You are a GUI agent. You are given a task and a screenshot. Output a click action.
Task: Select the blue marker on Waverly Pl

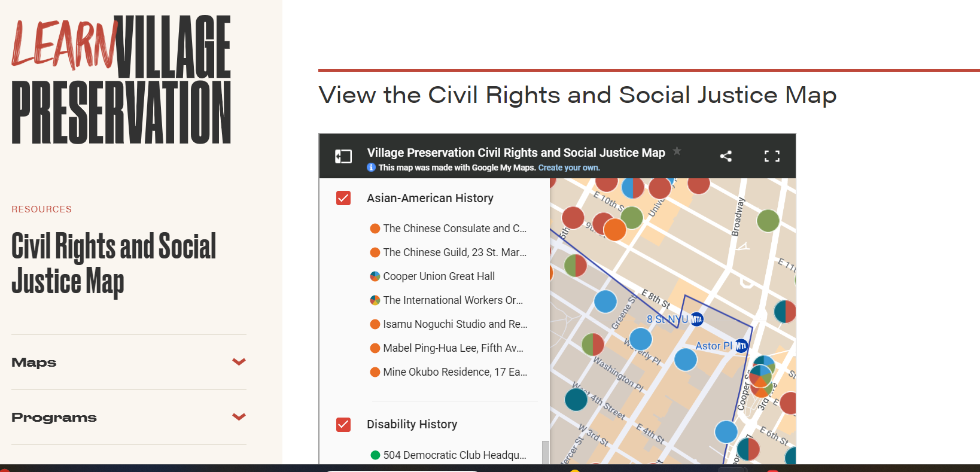pyautogui.click(x=641, y=339)
